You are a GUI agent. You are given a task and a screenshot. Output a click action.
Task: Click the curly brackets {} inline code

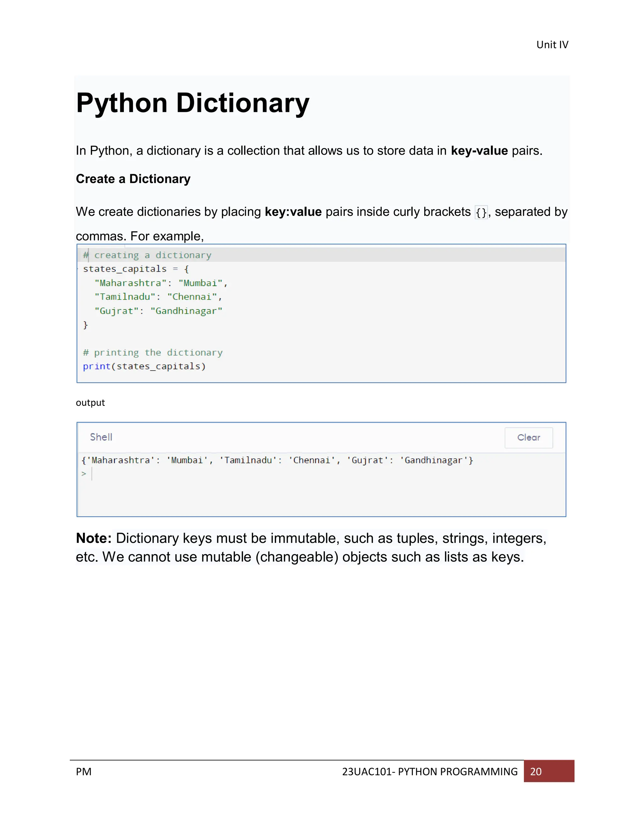coord(481,212)
